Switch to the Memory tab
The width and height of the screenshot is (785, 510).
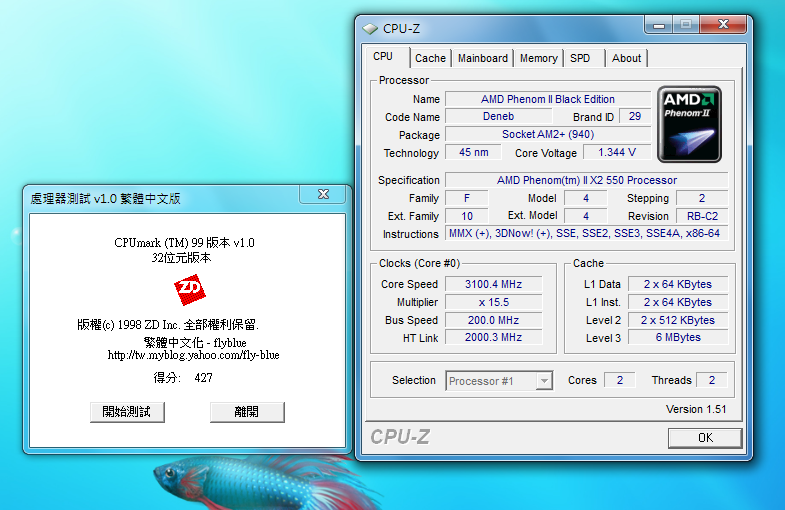539,59
